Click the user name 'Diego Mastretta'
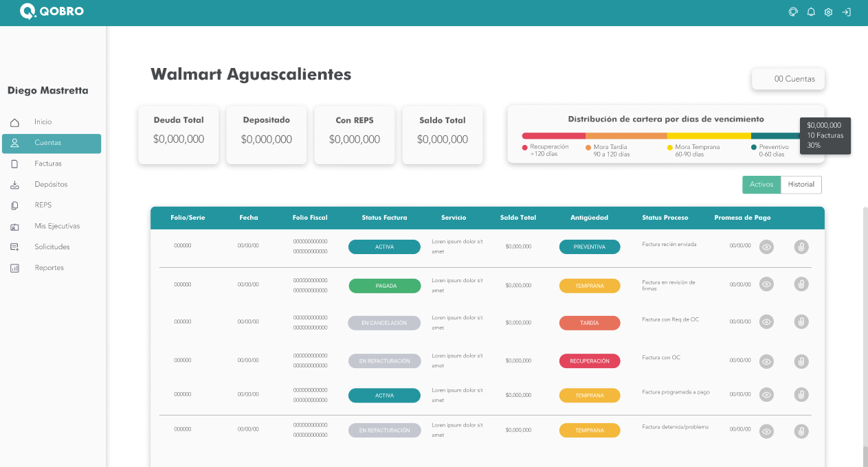The image size is (868, 467). (x=48, y=91)
